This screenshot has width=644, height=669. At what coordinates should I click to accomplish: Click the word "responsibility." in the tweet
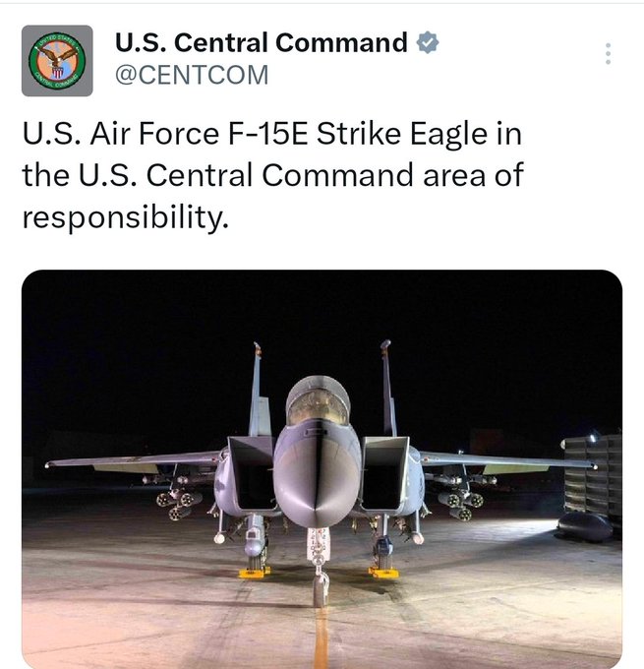tap(124, 215)
